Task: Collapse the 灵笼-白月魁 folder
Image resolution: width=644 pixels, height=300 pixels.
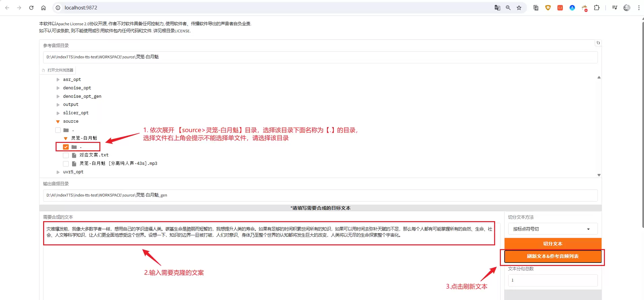Action: pos(66,139)
